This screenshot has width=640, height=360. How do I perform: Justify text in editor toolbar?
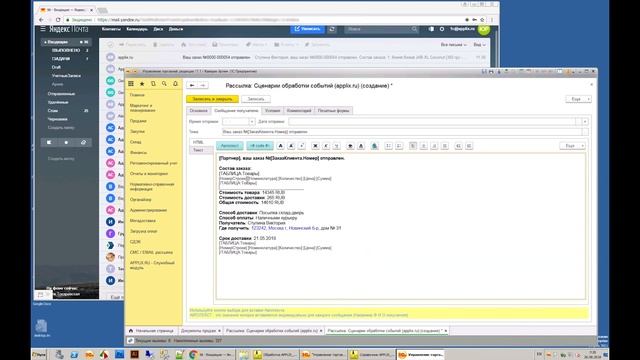tap(445, 146)
